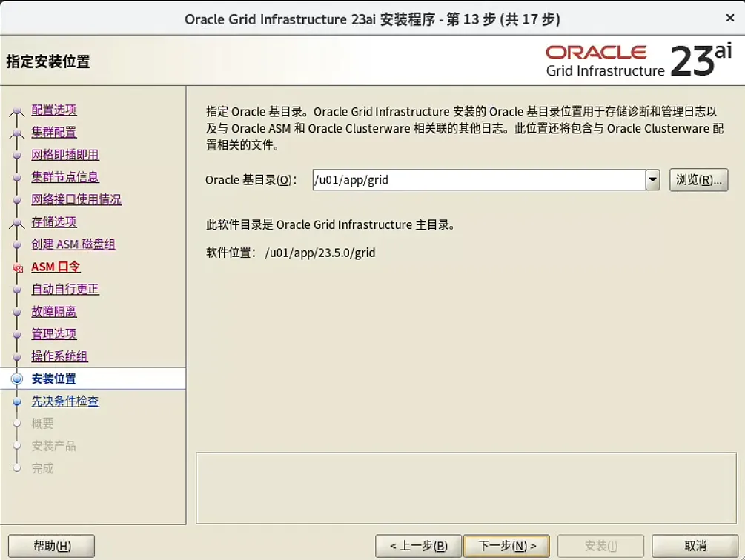Screen dimensions: 745x560
Task: Click the completed icon beside 存储选项
Action: [x=18, y=221]
